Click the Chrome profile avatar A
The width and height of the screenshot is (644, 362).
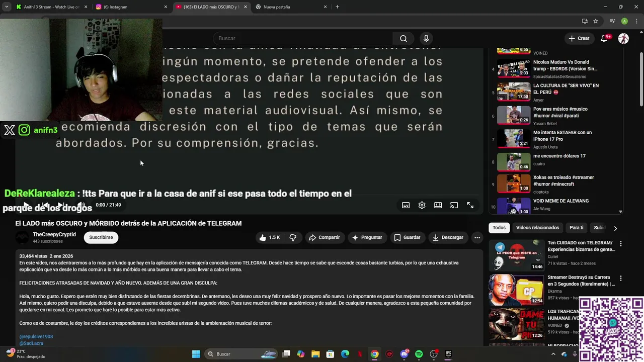coord(624,21)
